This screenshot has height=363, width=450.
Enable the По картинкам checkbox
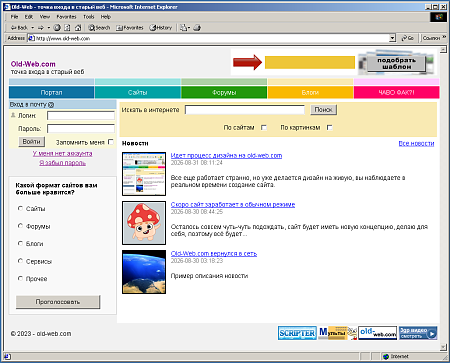point(330,127)
